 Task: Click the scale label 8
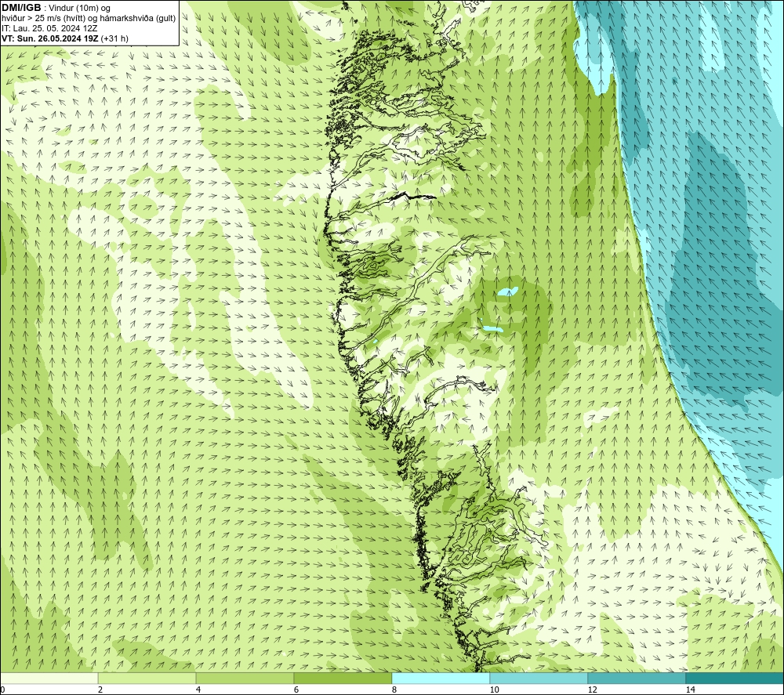point(394,690)
